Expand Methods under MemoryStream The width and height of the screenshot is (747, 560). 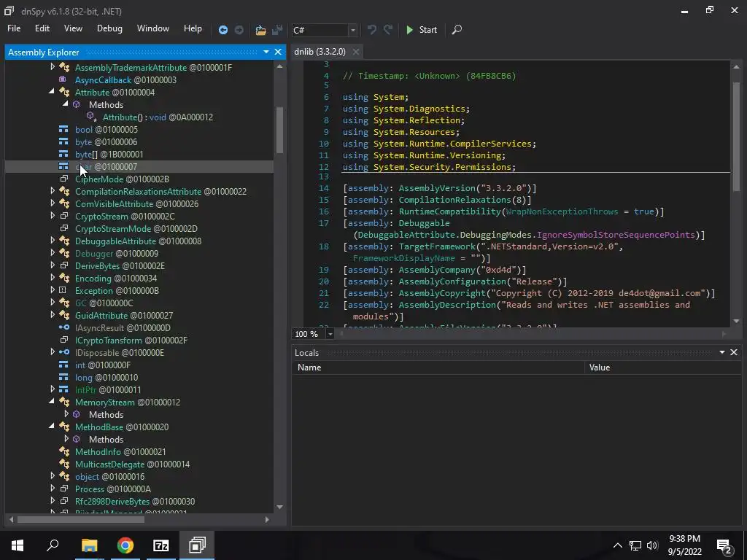pos(66,414)
